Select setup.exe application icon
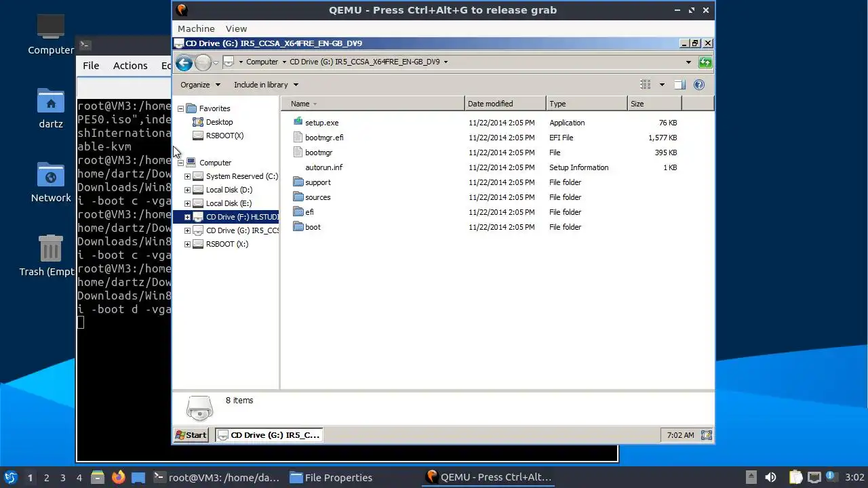 298,122
